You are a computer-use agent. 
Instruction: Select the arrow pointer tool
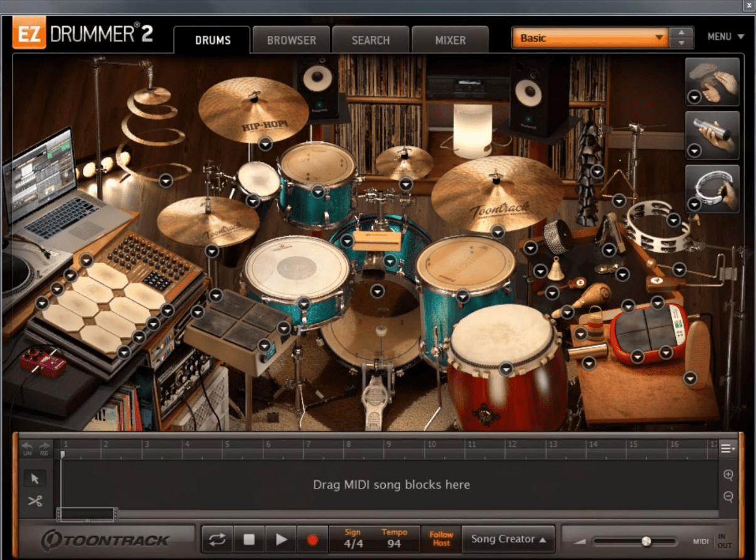pos(35,478)
